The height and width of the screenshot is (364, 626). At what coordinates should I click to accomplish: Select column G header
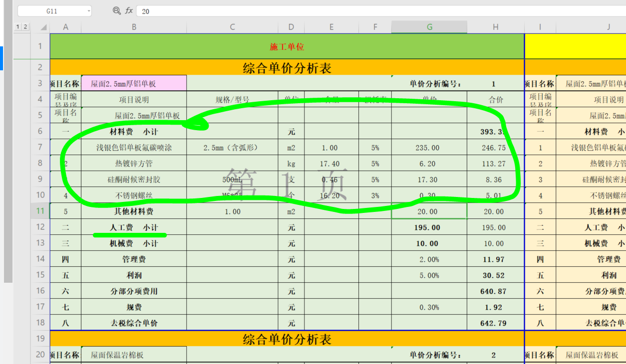pyautogui.click(x=429, y=27)
